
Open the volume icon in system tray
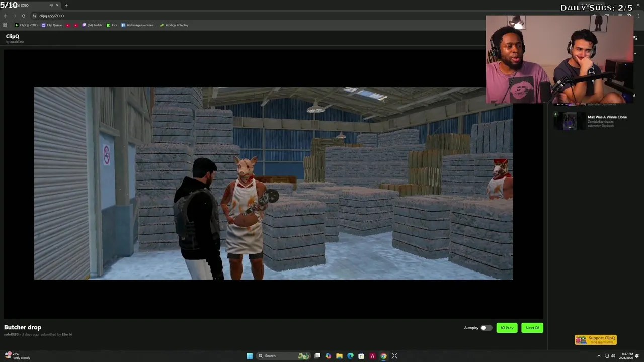coord(613,356)
